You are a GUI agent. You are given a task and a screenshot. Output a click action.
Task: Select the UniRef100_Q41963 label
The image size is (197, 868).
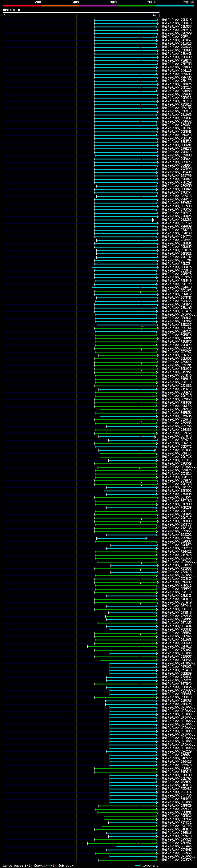177,115
